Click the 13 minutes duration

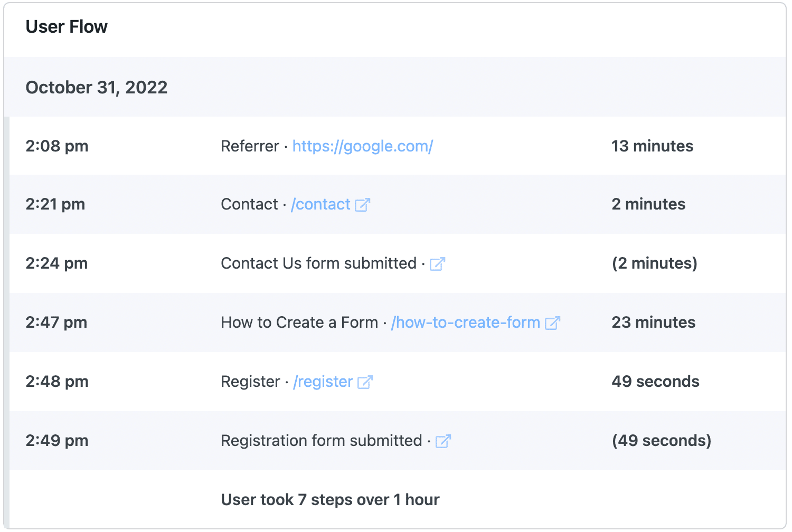click(x=653, y=146)
